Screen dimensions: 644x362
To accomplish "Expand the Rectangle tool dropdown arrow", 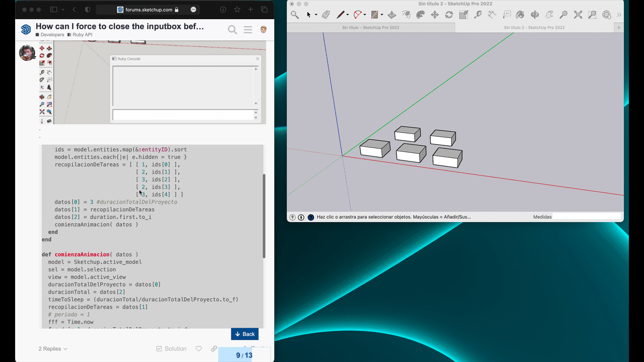I will (382, 15).
